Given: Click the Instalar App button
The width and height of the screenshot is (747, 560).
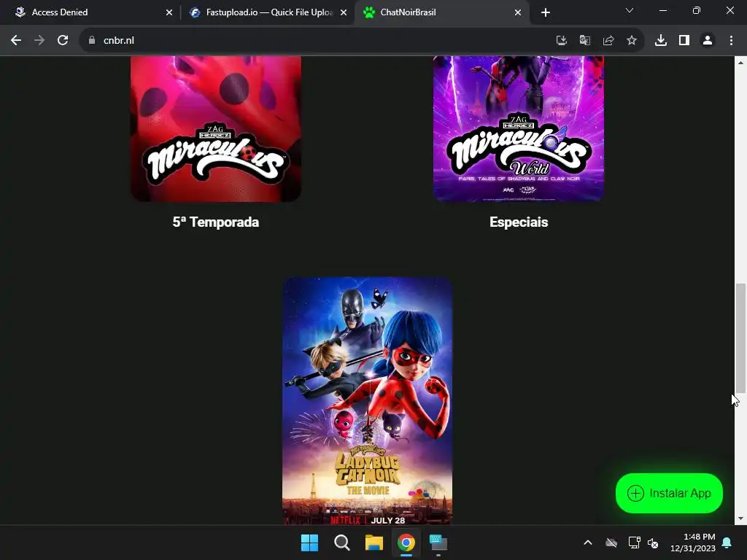Looking at the screenshot, I should point(669,494).
